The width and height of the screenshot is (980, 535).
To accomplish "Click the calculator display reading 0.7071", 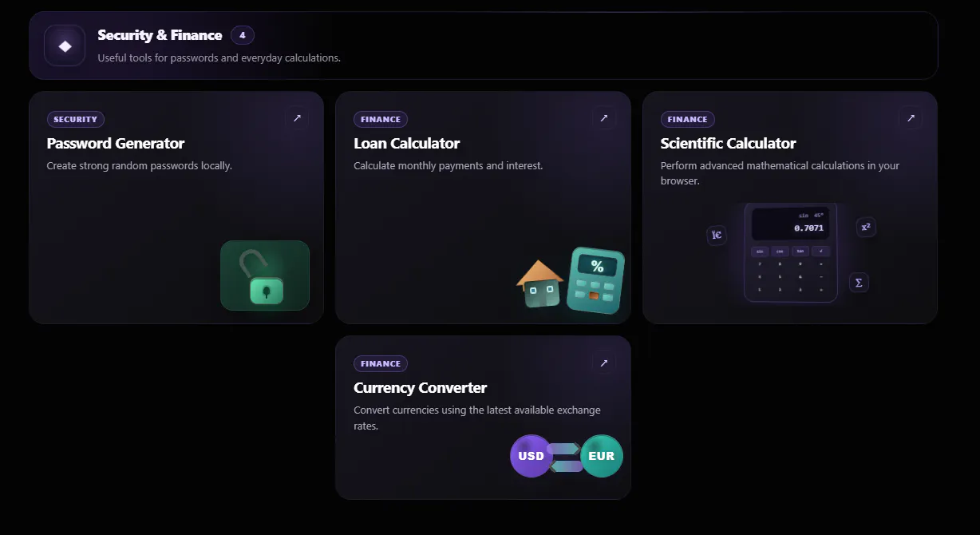I will (x=790, y=224).
